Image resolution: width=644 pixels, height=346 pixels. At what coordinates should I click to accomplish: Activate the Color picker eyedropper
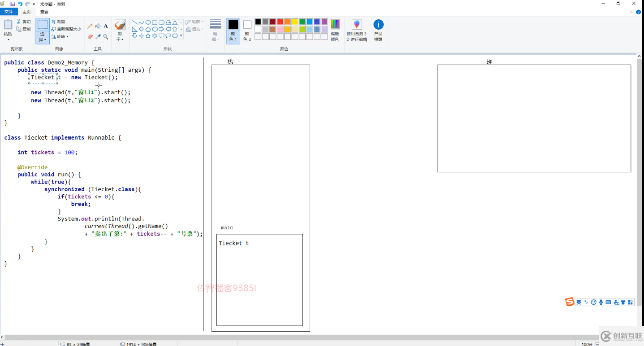coord(98,37)
